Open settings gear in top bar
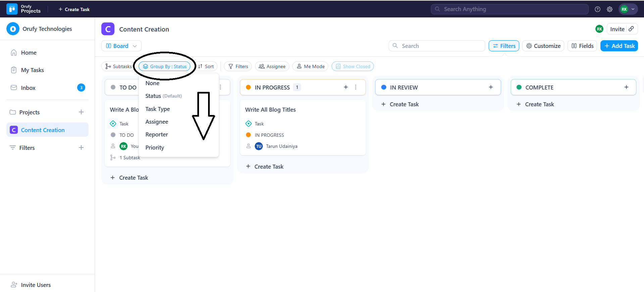 (x=609, y=9)
